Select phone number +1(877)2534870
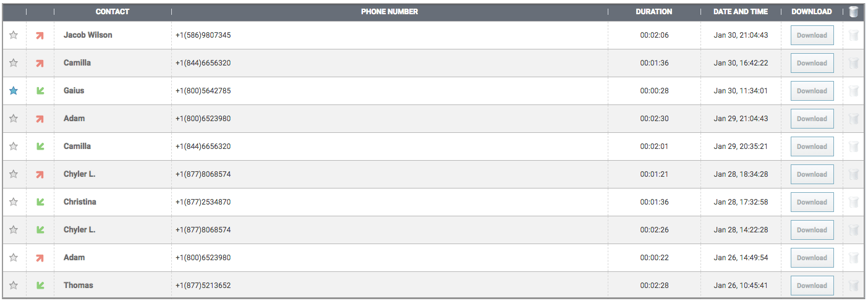 [203, 202]
